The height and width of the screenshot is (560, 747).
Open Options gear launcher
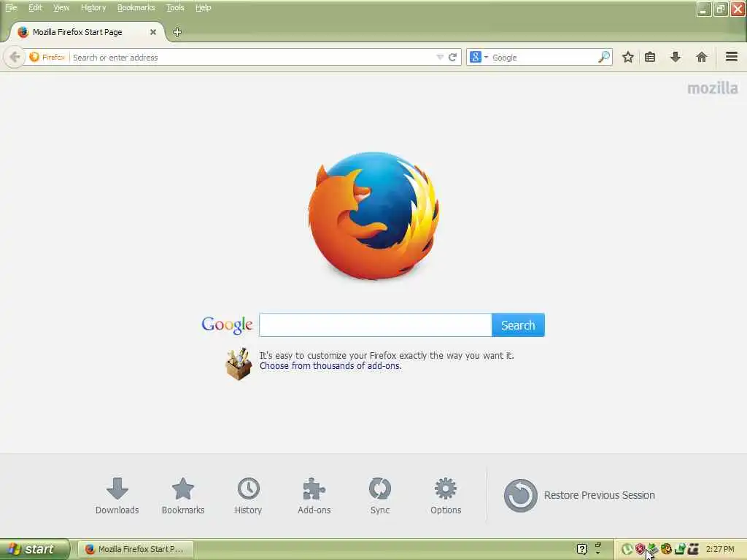click(x=446, y=496)
